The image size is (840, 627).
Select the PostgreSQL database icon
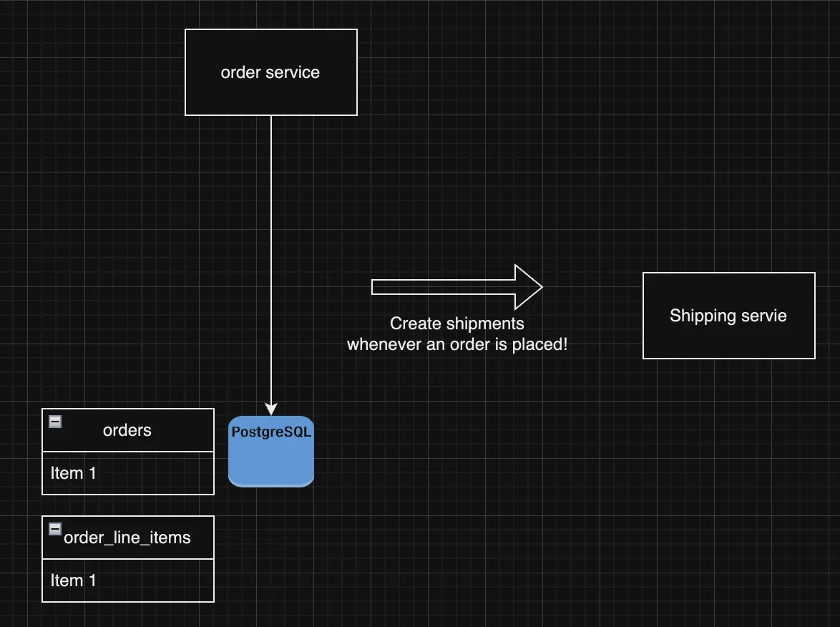pos(270,451)
